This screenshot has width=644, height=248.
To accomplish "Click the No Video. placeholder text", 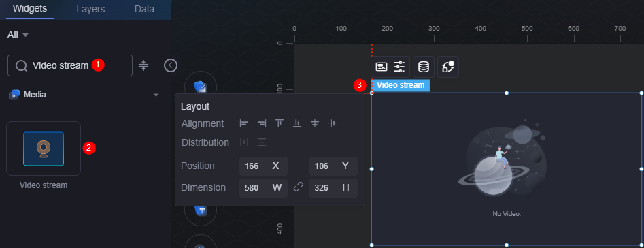I will (x=507, y=214).
